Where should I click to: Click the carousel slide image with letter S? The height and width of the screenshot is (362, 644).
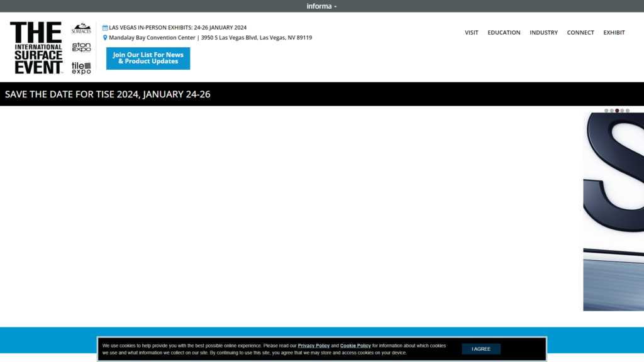click(614, 212)
